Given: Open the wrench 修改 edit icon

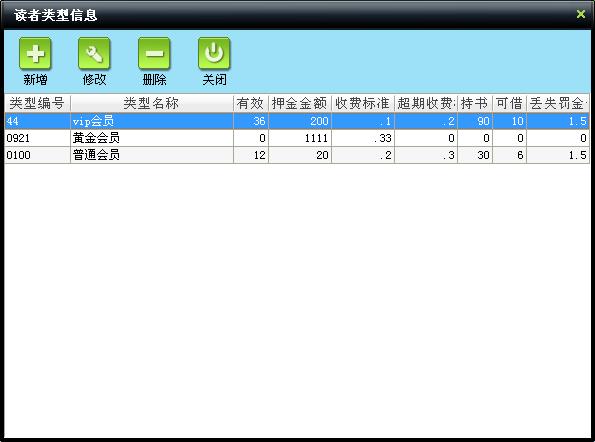Looking at the screenshot, I should coord(94,53).
